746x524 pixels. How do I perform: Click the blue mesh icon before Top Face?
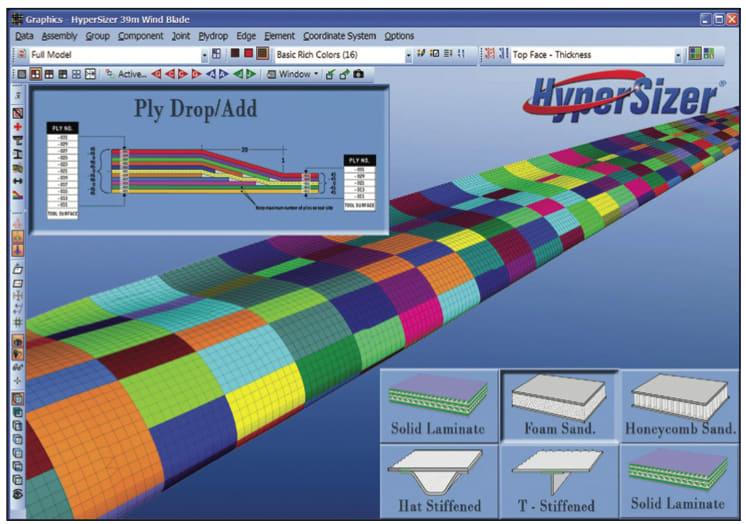click(503, 53)
